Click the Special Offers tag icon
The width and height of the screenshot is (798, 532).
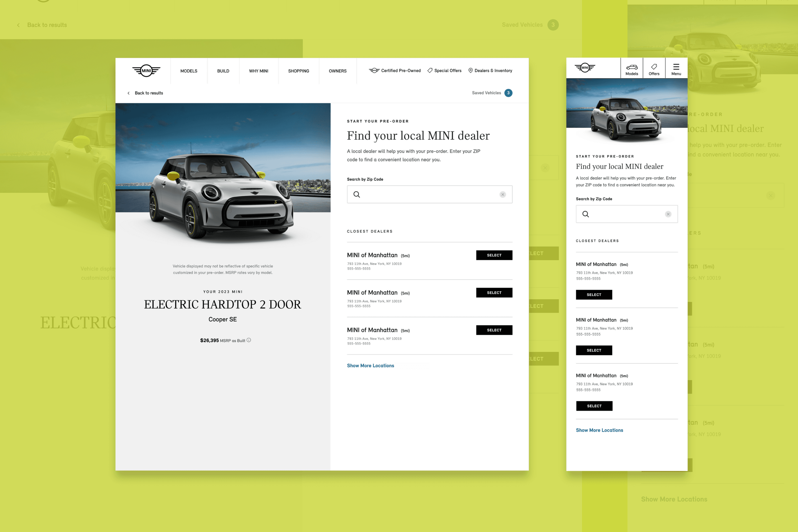[430, 70]
